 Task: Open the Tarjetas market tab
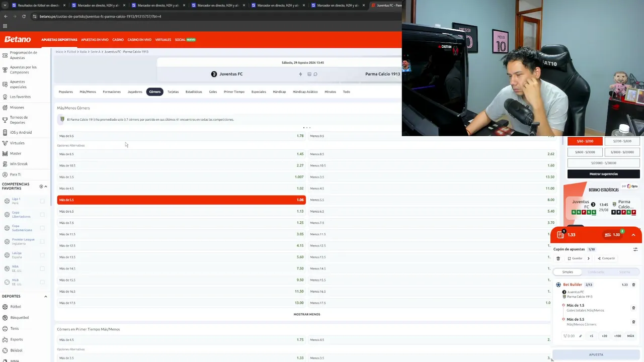(x=173, y=92)
